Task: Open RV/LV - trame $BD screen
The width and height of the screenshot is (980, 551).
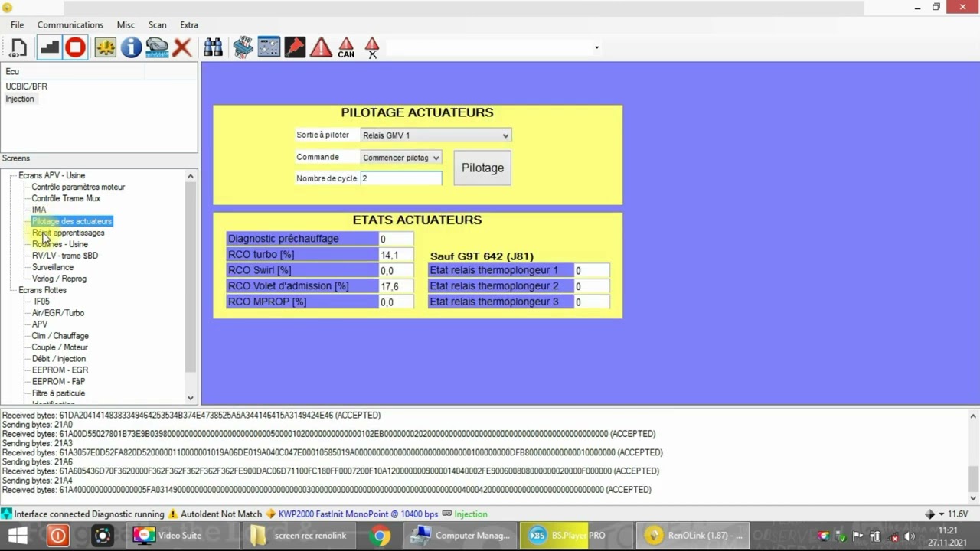Action: click(x=65, y=256)
